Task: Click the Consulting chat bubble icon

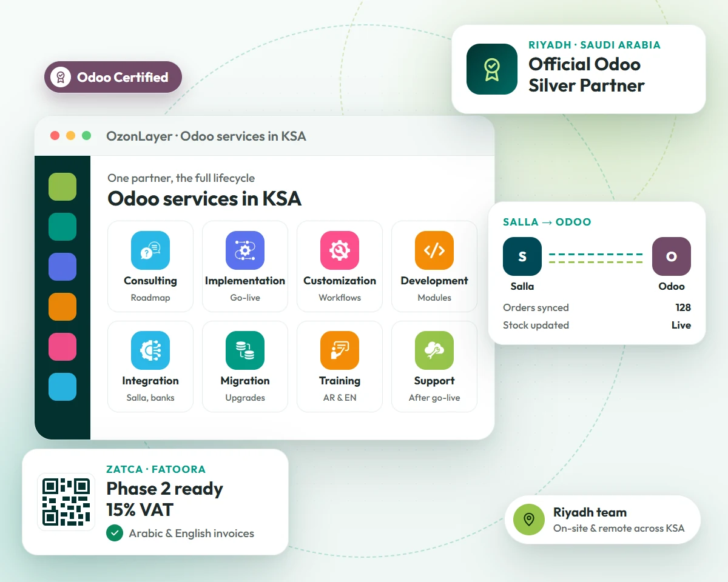Action: tap(150, 250)
